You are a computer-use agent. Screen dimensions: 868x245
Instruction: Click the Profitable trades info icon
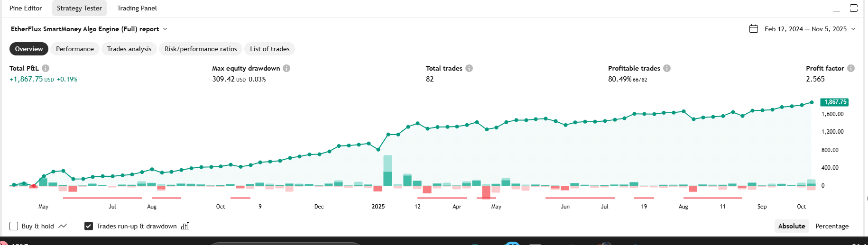pyautogui.click(x=667, y=68)
